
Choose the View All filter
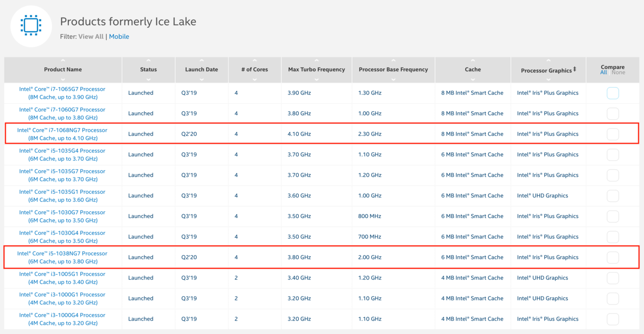point(91,37)
